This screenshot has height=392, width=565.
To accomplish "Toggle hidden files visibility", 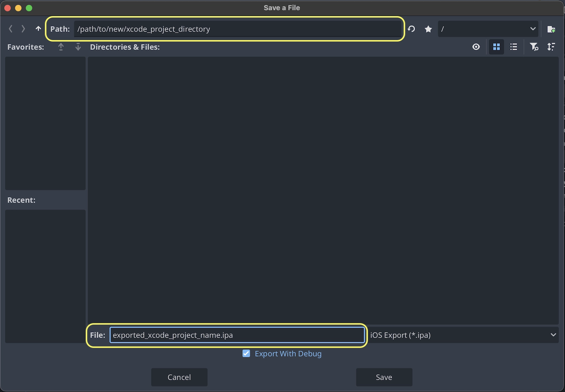I will tap(476, 47).
